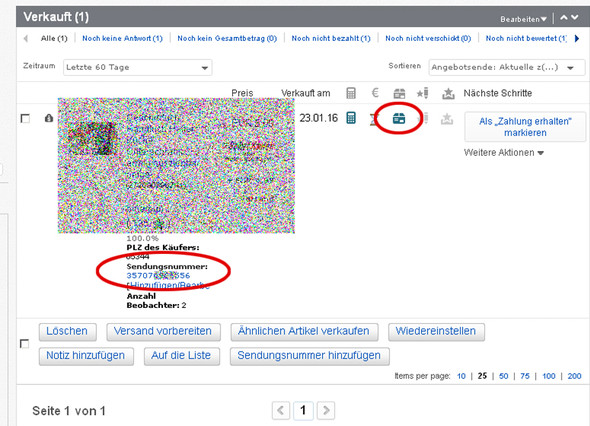Open the Bearbeiten menu in header
The height and width of the screenshot is (426, 590).
pyautogui.click(x=523, y=19)
